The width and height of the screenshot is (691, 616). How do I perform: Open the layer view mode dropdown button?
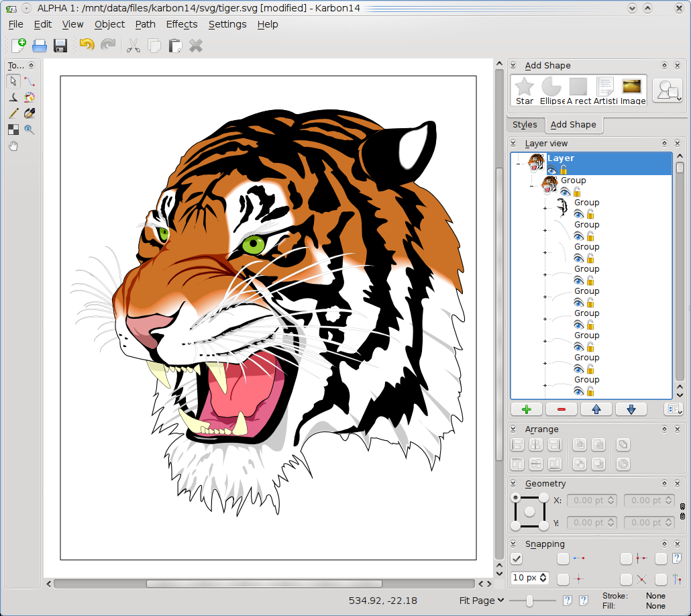(673, 409)
